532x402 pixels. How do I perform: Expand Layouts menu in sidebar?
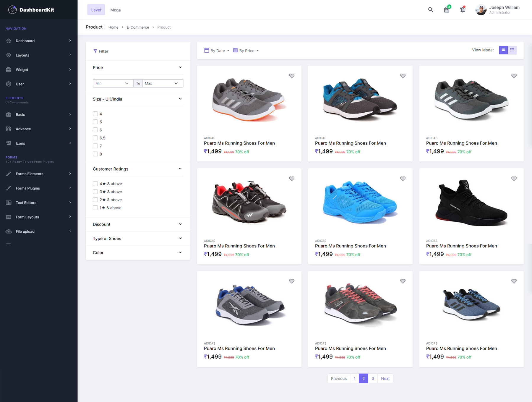70,55
